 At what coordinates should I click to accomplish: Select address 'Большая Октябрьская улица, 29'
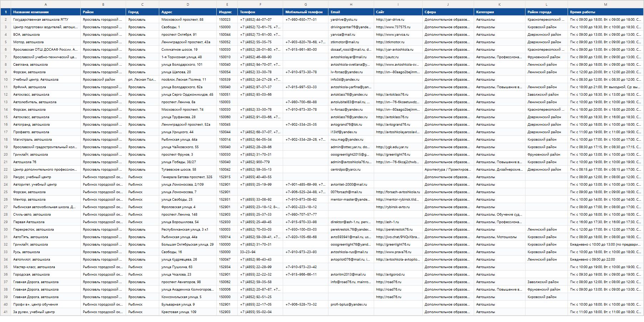188,245
